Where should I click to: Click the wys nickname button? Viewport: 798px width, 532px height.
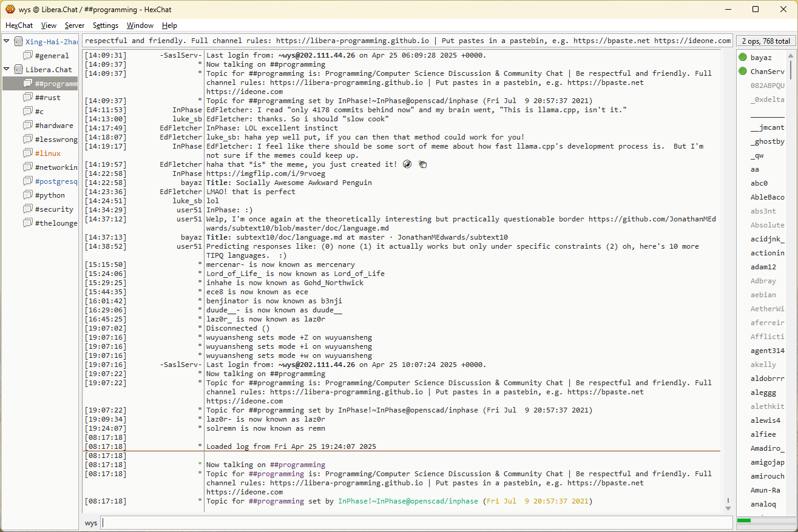(90, 523)
